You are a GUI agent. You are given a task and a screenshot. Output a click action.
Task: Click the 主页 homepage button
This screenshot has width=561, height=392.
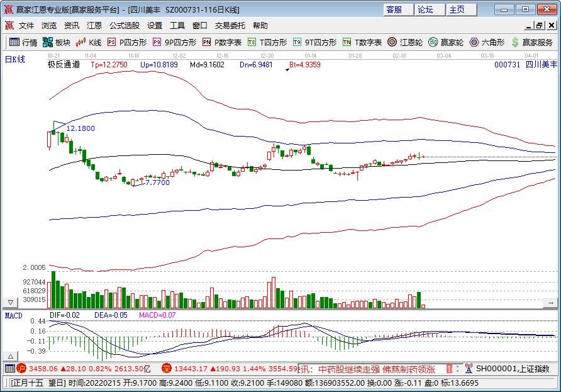point(461,9)
